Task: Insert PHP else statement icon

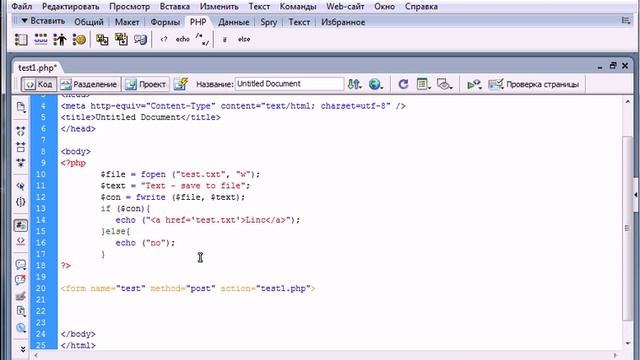Action: [x=244, y=40]
